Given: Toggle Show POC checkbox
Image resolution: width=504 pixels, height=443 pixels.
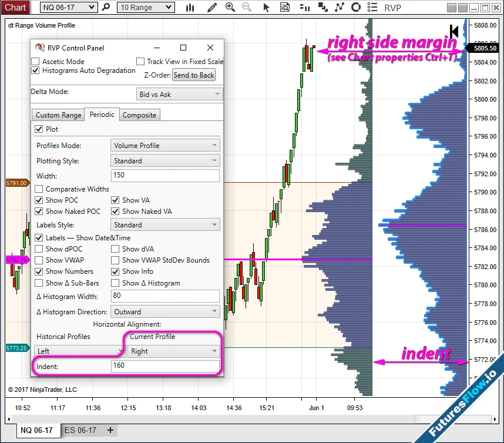Looking at the screenshot, I should pyautogui.click(x=39, y=200).
